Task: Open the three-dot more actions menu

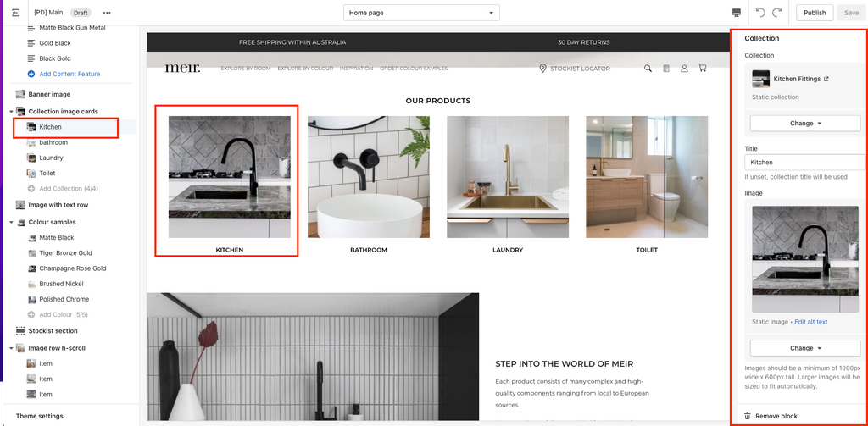Action: tap(107, 13)
